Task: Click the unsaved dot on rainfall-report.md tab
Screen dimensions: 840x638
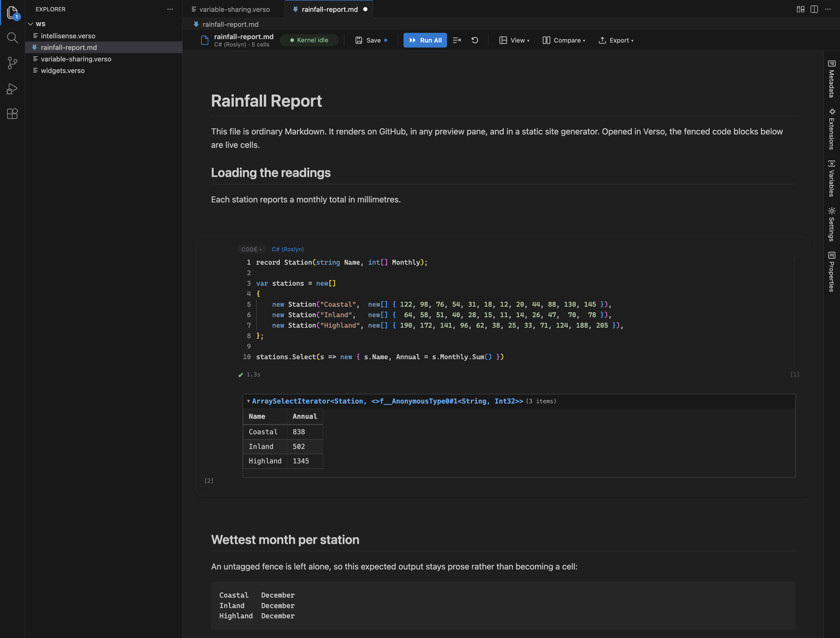Action: 365,9
